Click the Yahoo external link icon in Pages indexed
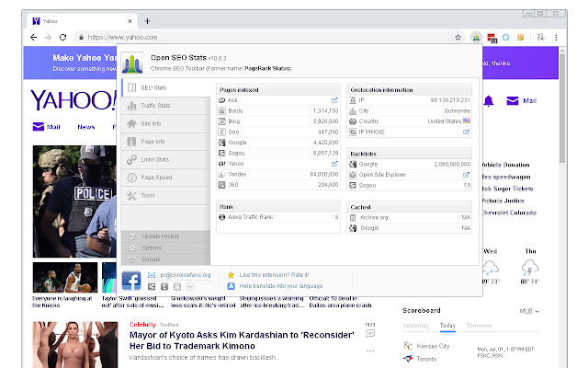Screen dimensions: 588x368 click(x=334, y=162)
